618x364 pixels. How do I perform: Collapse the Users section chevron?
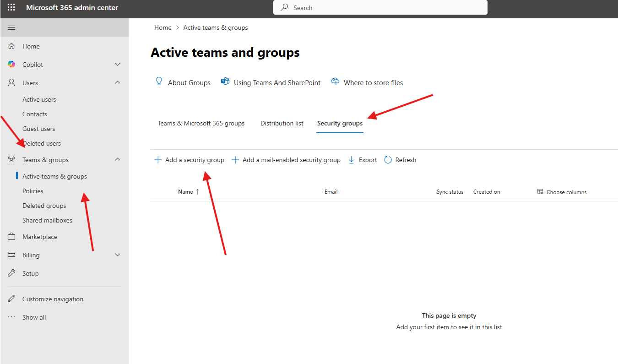point(118,83)
